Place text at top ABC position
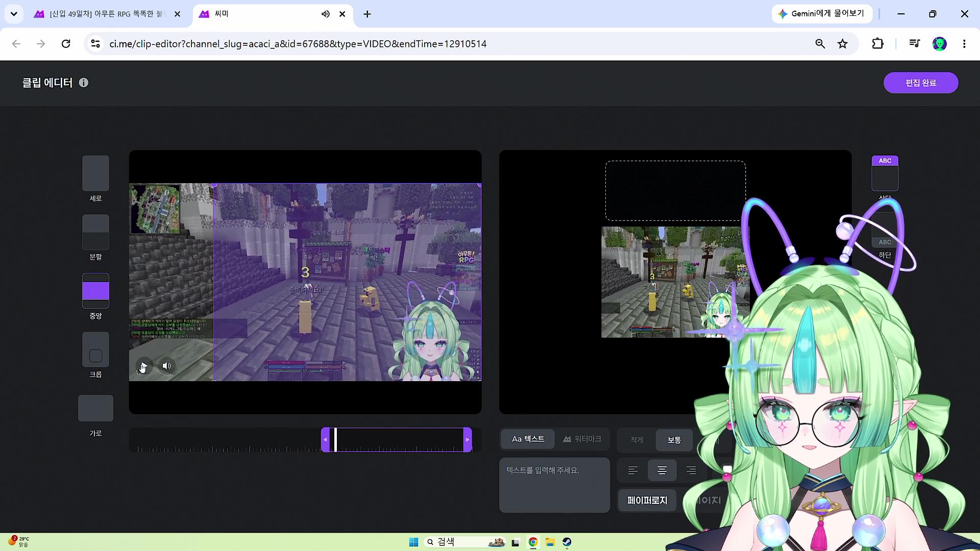This screenshot has width=980, height=551. click(x=885, y=173)
